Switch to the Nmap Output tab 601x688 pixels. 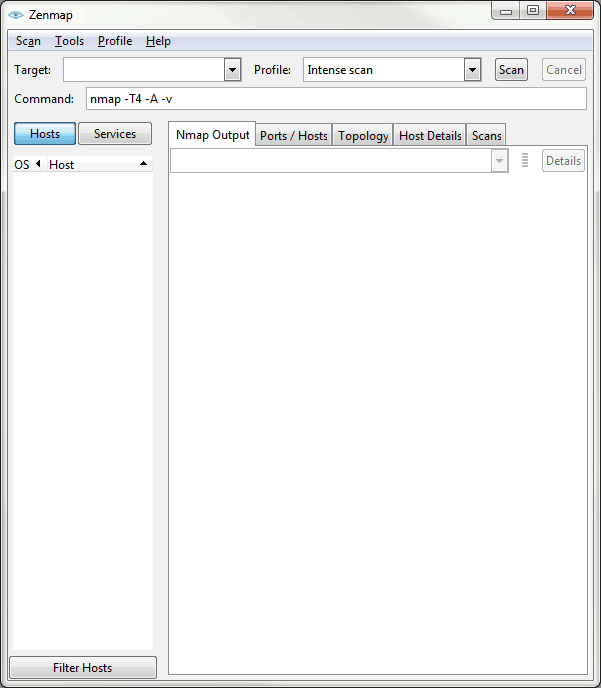coord(212,135)
